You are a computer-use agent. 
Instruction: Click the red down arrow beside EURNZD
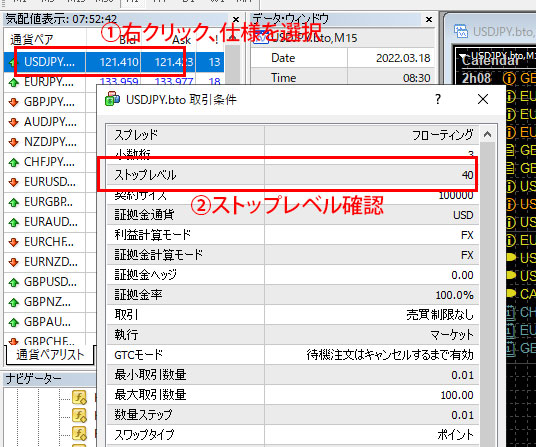click(14, 262)
